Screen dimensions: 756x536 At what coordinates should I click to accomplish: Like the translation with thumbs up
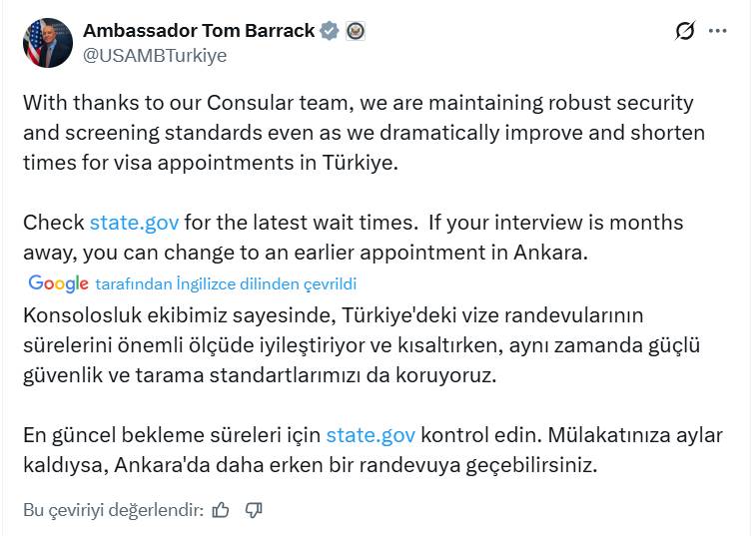pyautogui.click(x=221, y=510)
